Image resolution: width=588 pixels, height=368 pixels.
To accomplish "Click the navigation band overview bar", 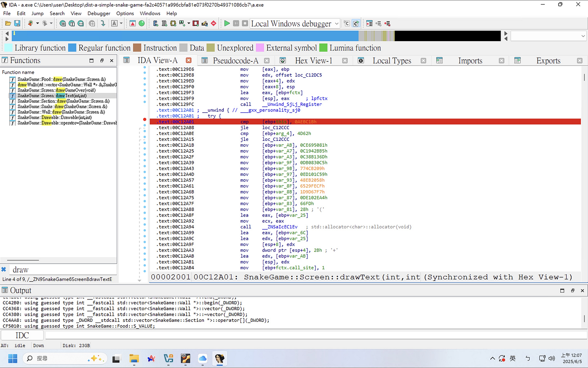I will pos(256,36).
